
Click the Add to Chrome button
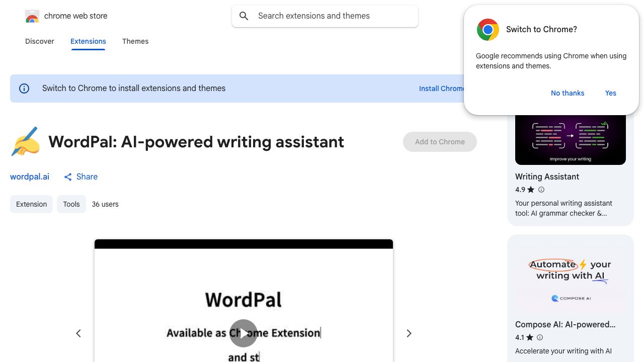[x=440, y=142]
